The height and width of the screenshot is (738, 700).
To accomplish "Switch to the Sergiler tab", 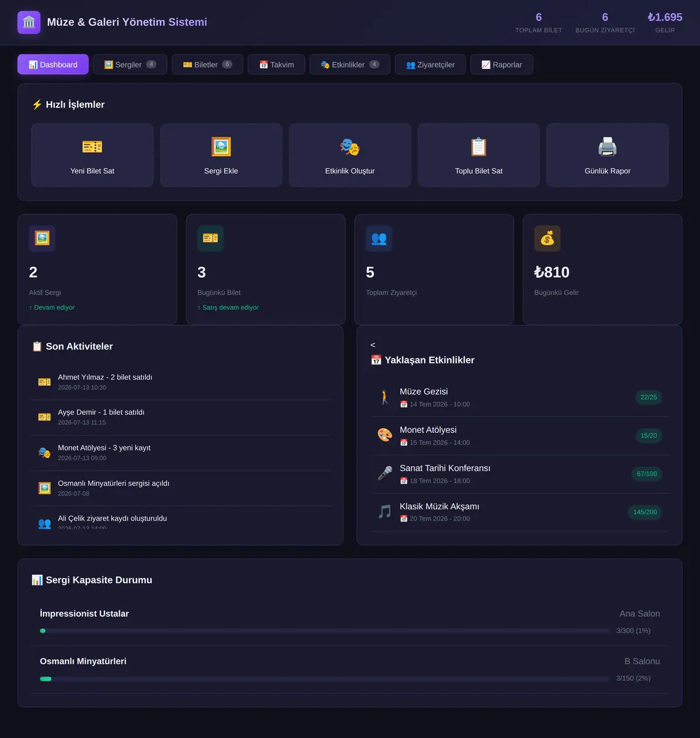I will (130, 64).
